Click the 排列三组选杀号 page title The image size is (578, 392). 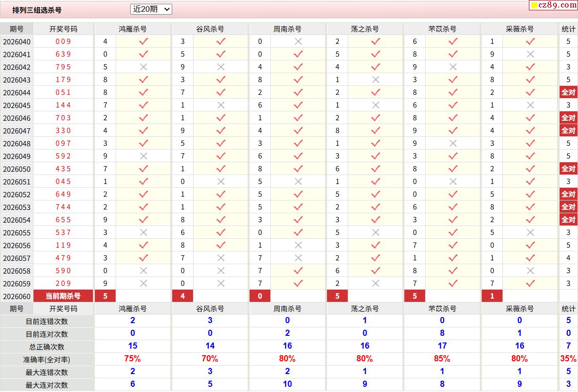[37, 10]
